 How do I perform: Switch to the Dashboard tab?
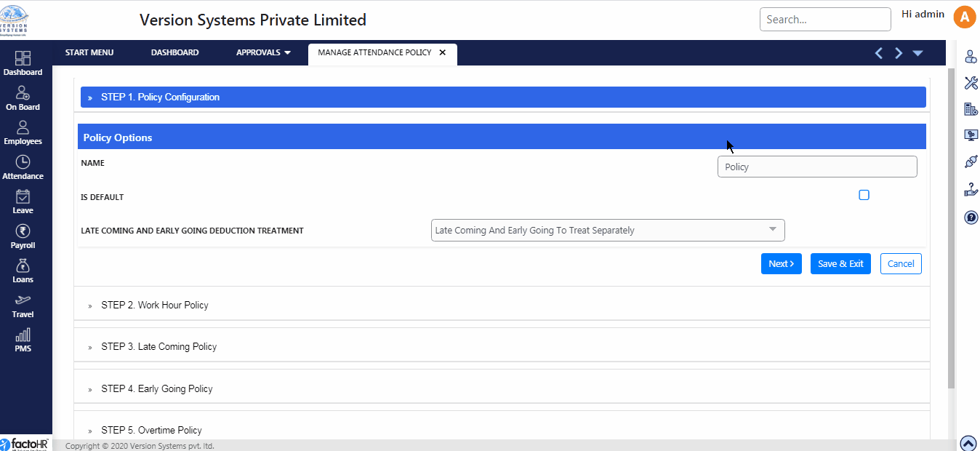(x=174, y=52)
